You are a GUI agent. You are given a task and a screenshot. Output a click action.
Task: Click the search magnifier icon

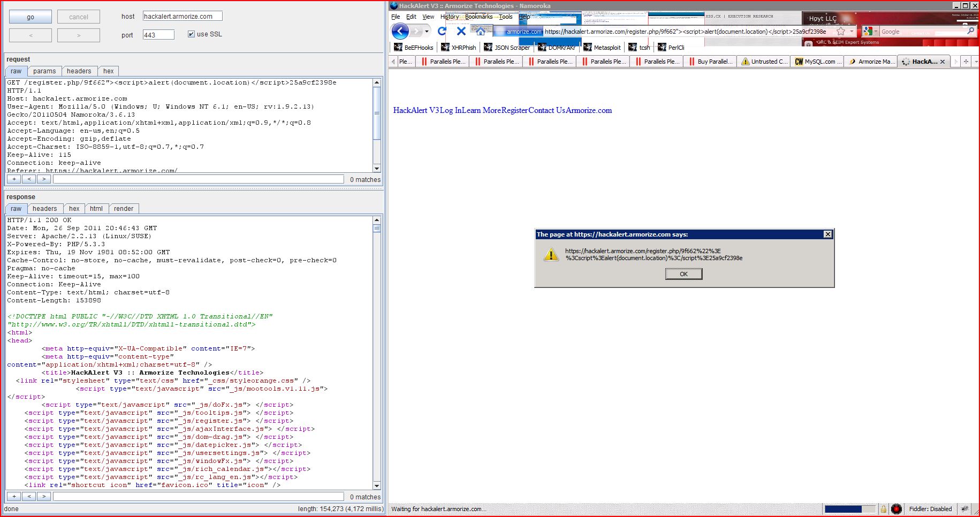click(x=970, y=31)
